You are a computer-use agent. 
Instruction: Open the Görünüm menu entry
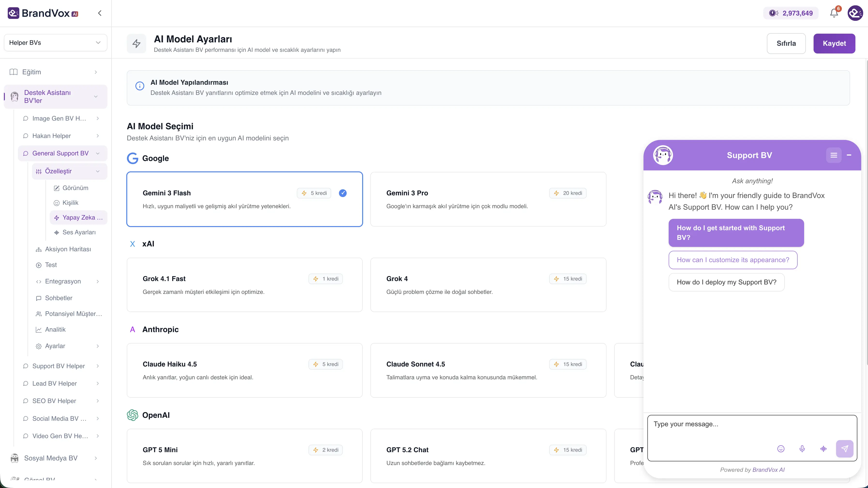pos(75,188)
